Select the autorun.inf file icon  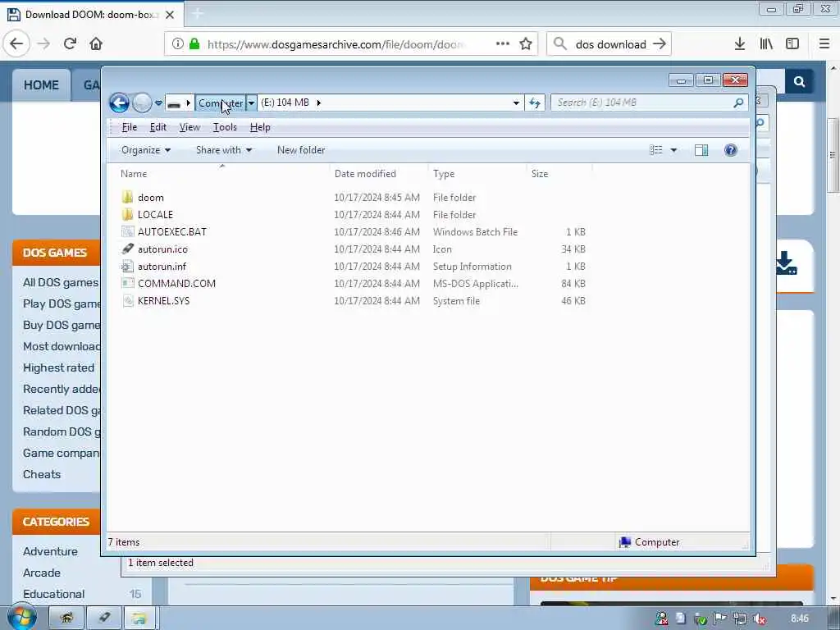[x=127, y=267]
